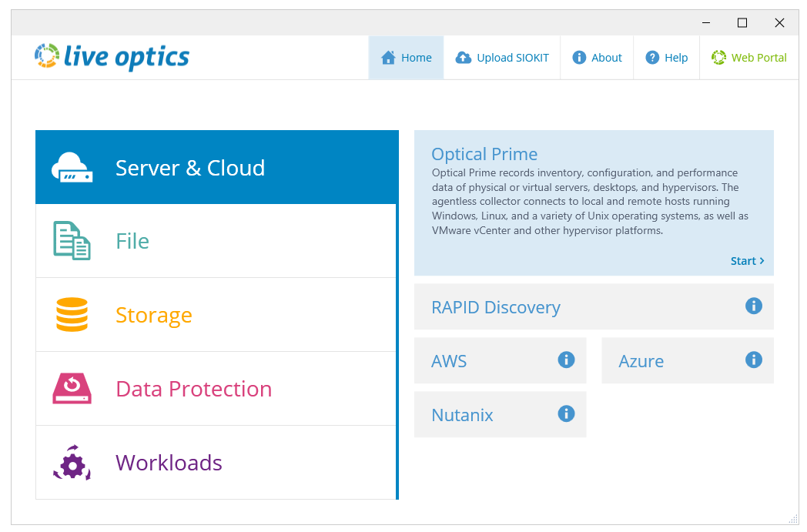Open the Web Portal label

[759, 58]
